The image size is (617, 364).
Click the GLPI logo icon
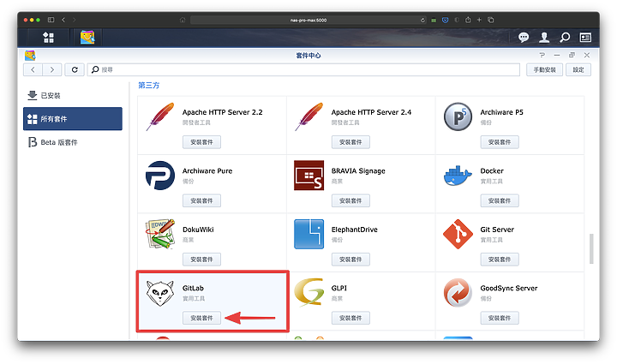tap(308, 292)
